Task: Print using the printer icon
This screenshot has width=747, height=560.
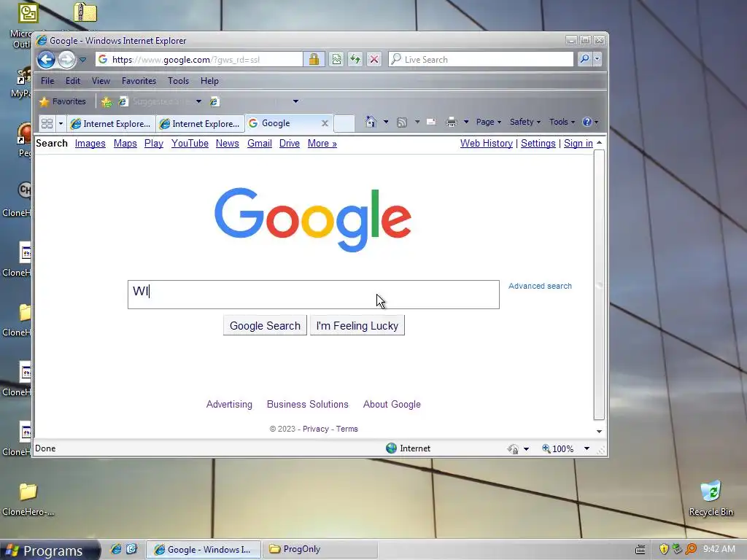Action: [451, 122]
